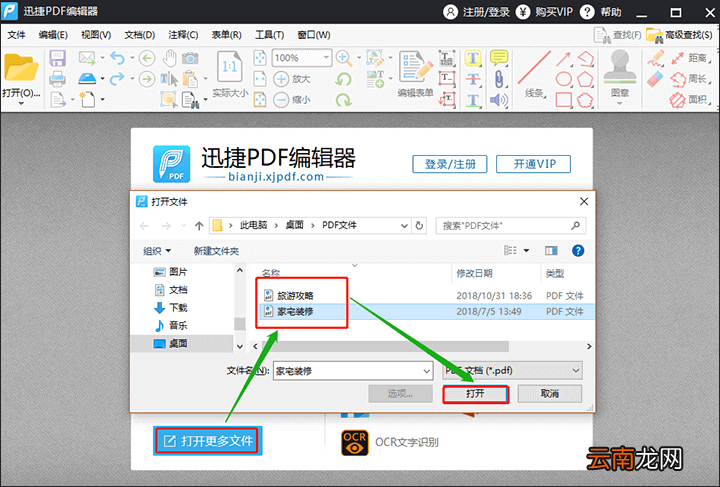Image resolution: width=720 pixels, height=487 pixels.
Task: Insert sound annotation speaker icon
Action: point(499,100)
